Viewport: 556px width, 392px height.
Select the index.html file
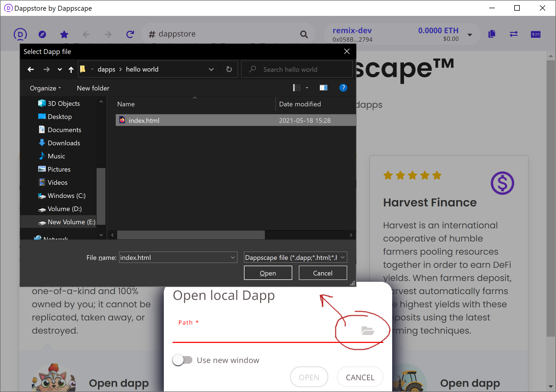(235, 120)
